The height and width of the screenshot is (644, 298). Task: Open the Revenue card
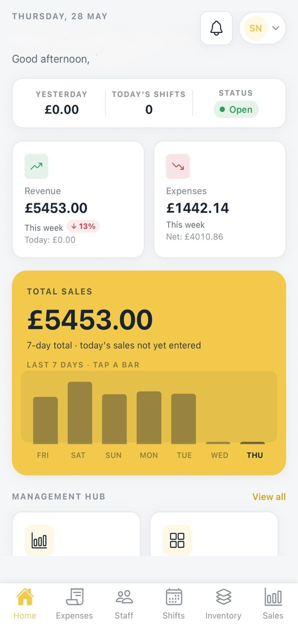click(x=78, y=199)
